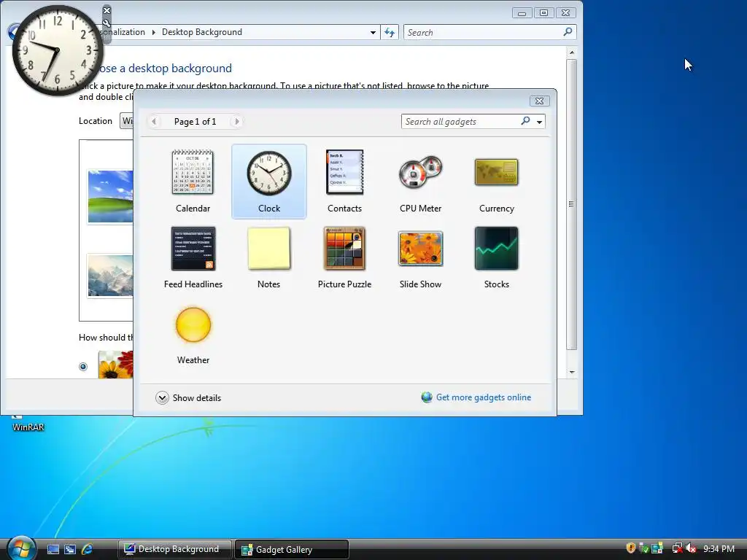Click Page 1 of 1 label
The image size is (747, 560).
196,122
